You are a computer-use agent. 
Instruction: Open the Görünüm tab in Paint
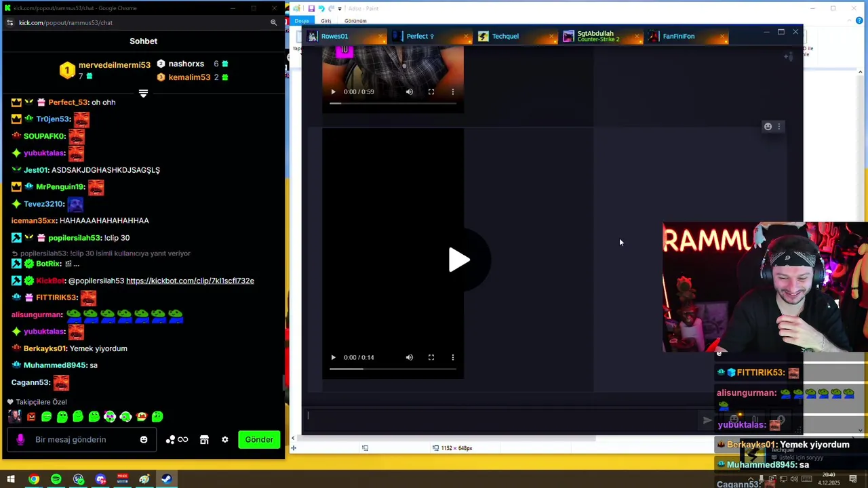point(355,21)
